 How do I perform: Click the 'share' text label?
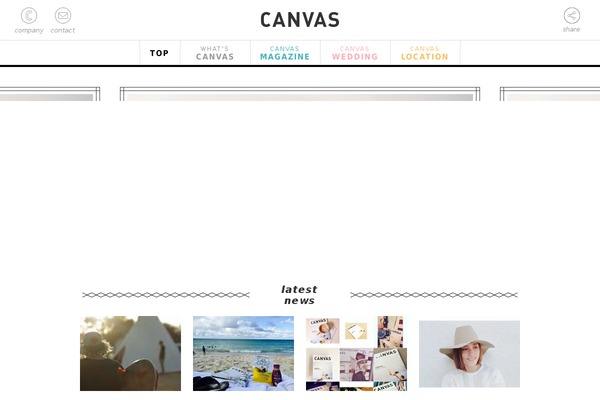571,29
